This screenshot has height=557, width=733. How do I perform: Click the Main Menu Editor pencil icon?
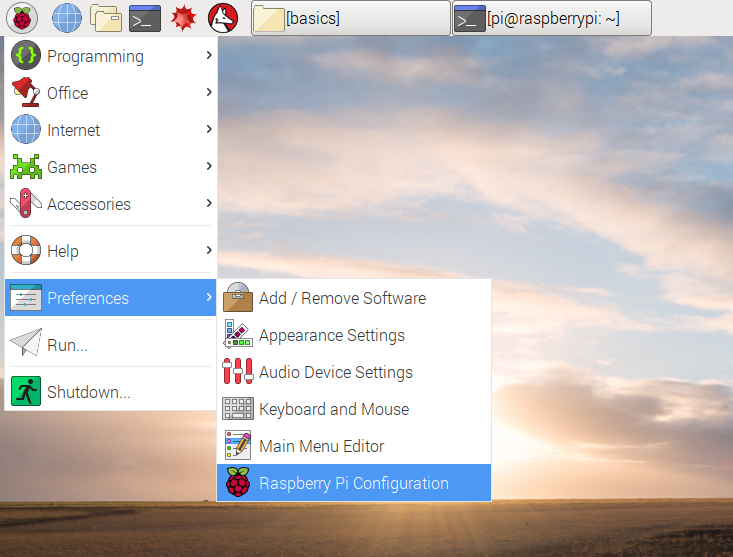pos(238,445)
